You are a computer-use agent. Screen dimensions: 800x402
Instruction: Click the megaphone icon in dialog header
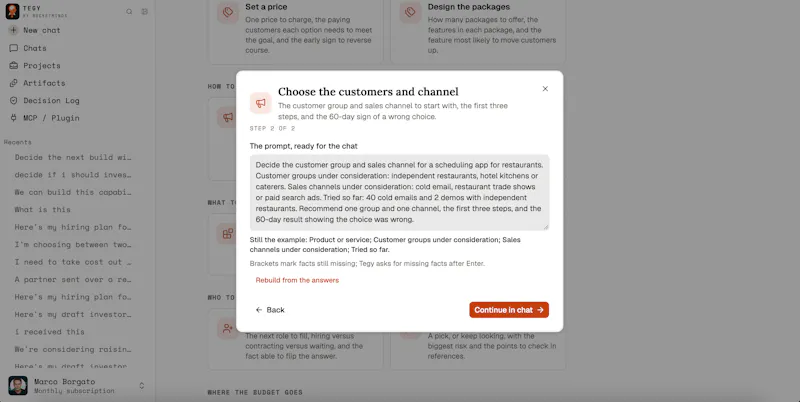pos(261,103)
